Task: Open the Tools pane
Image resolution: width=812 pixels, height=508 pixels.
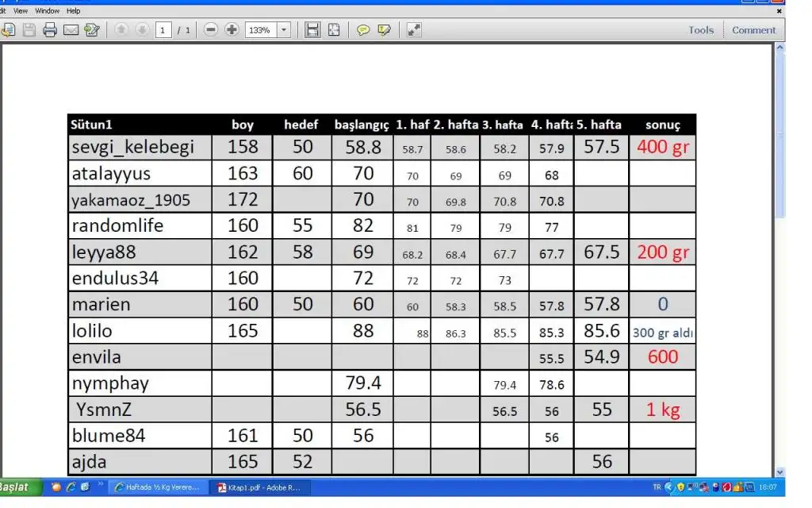Action: click(701, 30)
